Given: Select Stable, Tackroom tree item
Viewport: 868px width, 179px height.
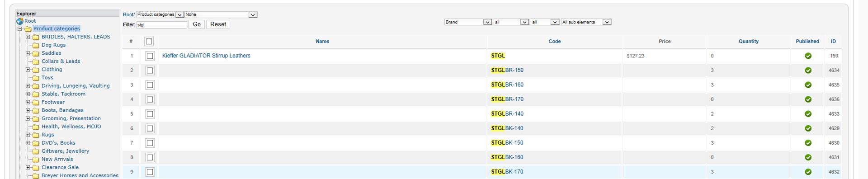Looking at the screenshot, I should [63, 94].
